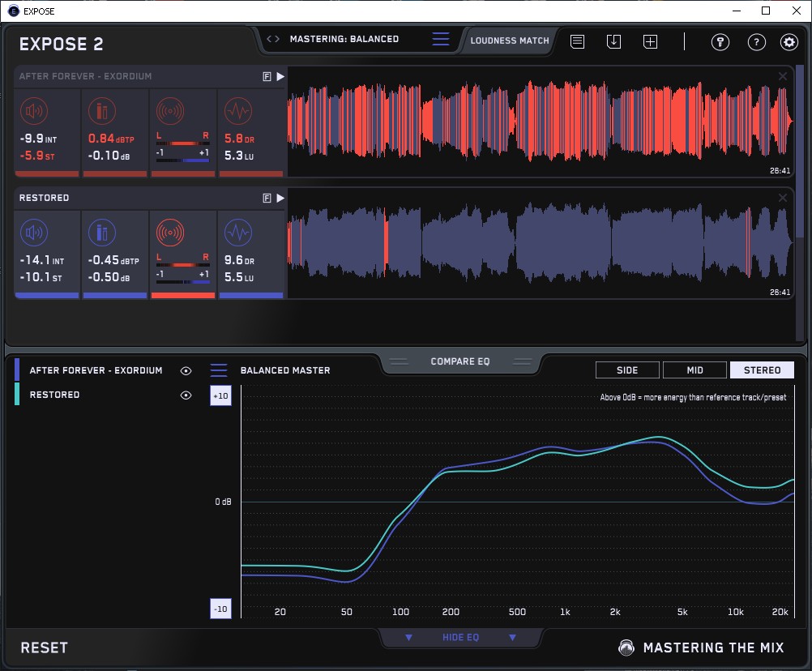Viewport: 812px width, 671px height.
Task: Open the help question mark icon
Action: coord(756,42)
